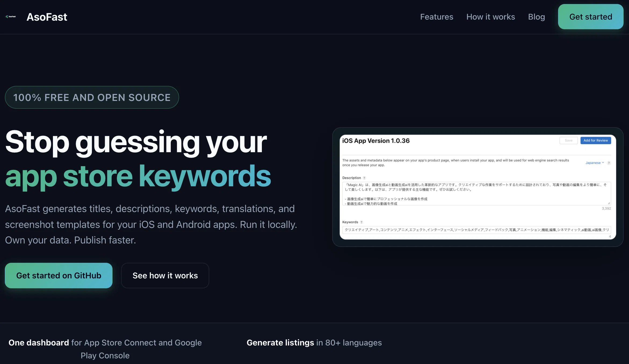This screenshot has width=629, height=364.
Task: Expand the Japanese language dropdown
Action: [x=595, y=163]
